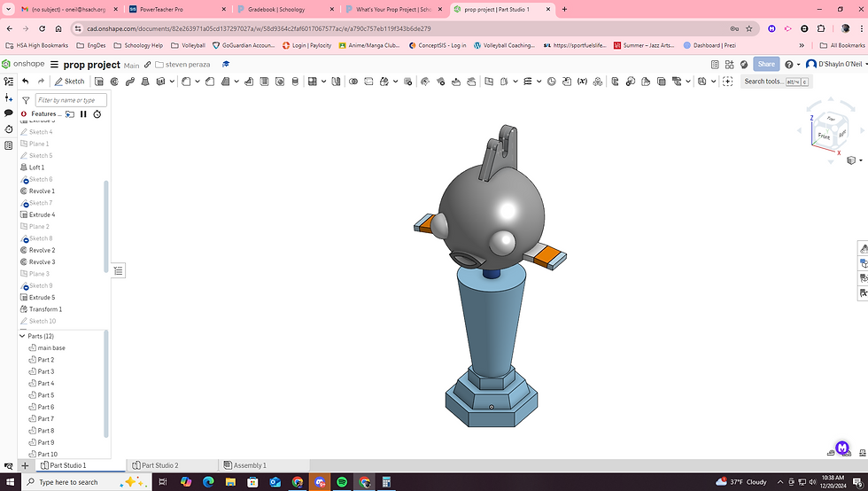Select the Boolean tool
Screen dimensions: 868x491
tap(353, 82)
